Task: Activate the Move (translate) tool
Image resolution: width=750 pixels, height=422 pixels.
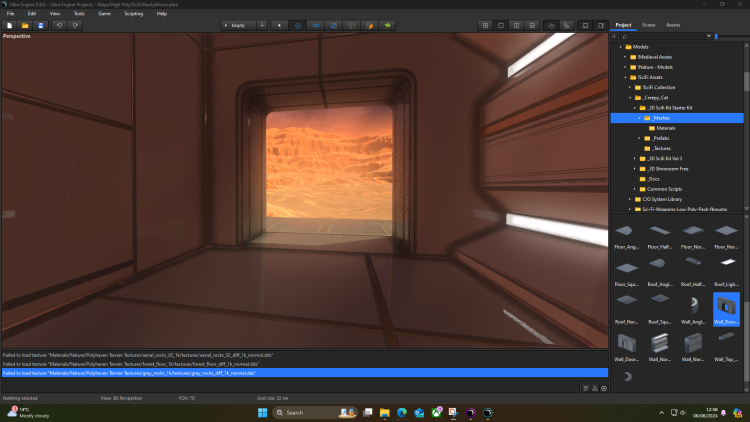Action: click(x=297, y=24)
